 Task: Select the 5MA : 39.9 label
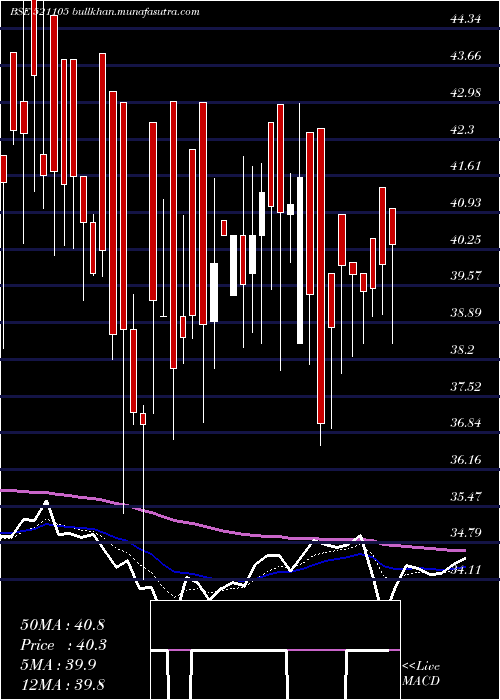click(62, 665)
